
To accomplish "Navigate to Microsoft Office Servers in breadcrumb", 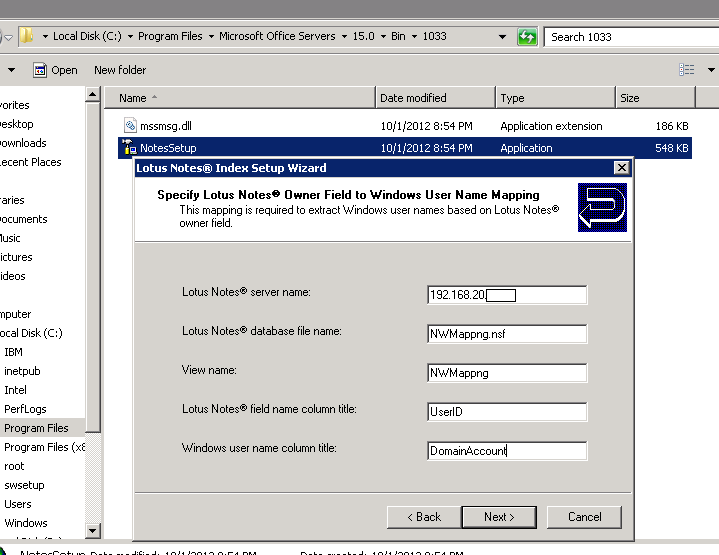I will tap(277, 36).
